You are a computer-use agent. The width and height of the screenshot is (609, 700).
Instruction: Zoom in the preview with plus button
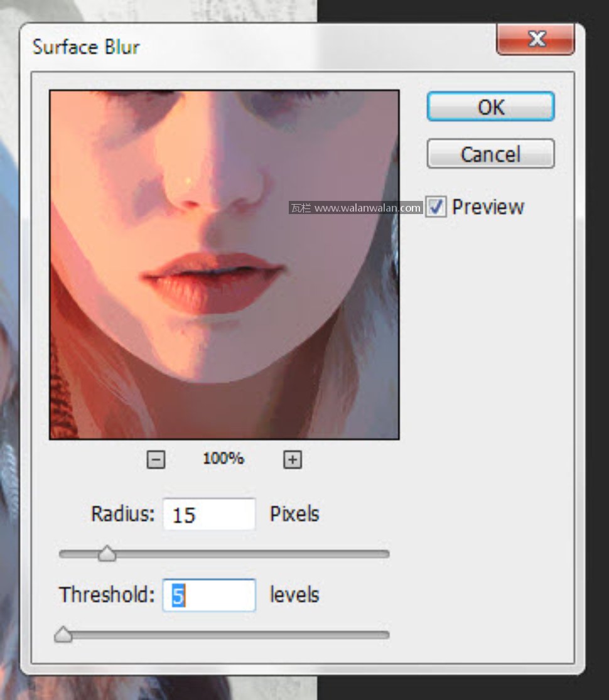pyautogui.click(x=292, y=460)
